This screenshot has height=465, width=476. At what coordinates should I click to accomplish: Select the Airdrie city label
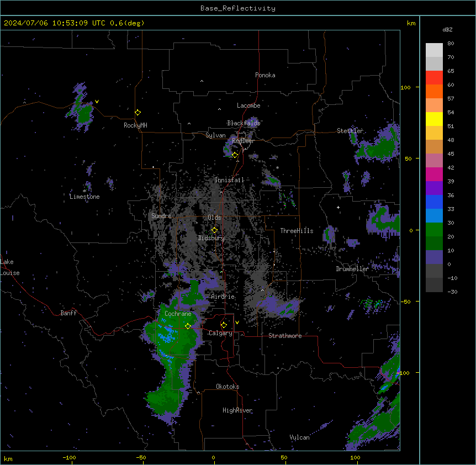click(223, 297)
